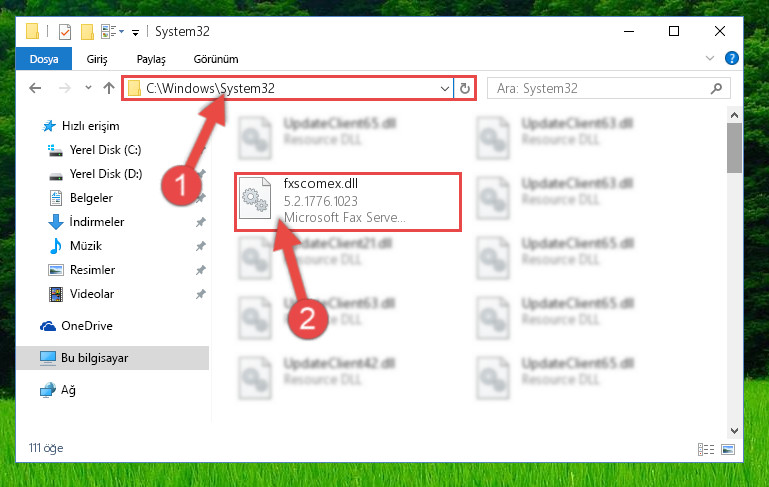Switch to large icons view in status bar
769x487 pixels.
coord(728,449)
